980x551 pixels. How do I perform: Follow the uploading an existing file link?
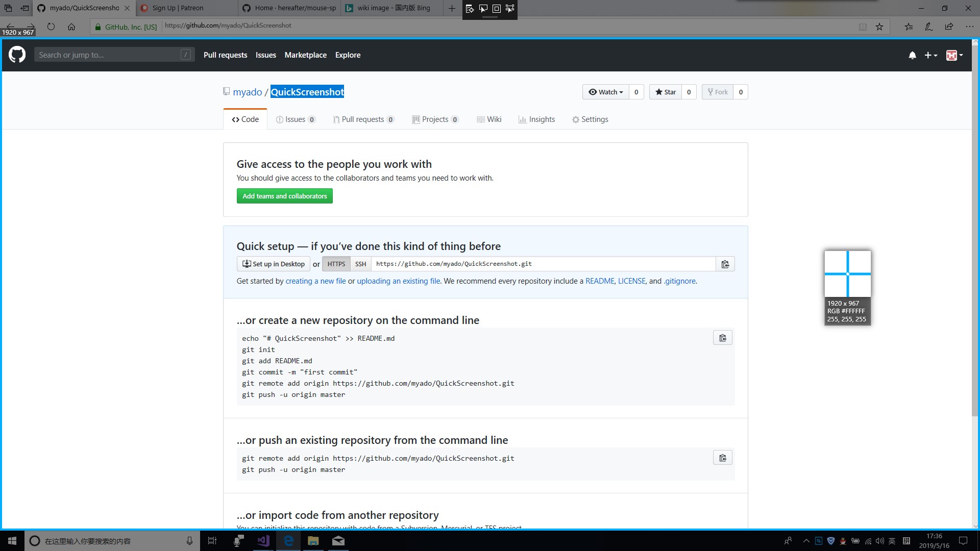click(398, 281)
